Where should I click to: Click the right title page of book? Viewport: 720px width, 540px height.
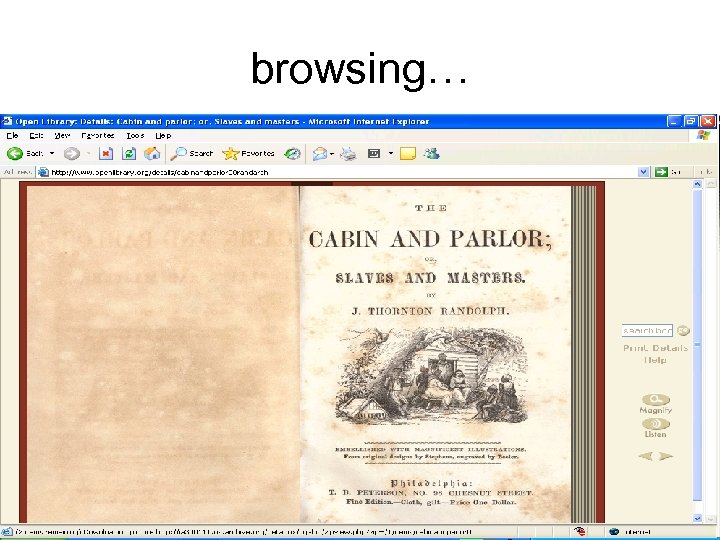[435, 354]
